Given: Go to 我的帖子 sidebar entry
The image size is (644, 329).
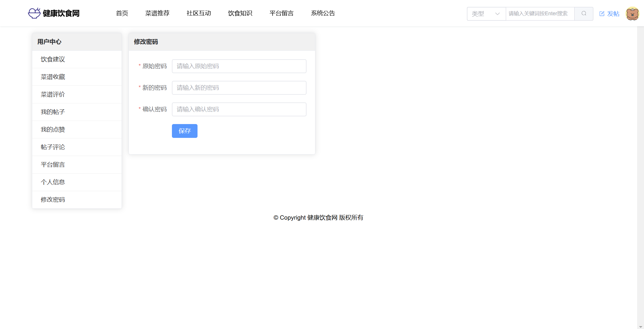Looking at the screenshot, I should (53, 112).
